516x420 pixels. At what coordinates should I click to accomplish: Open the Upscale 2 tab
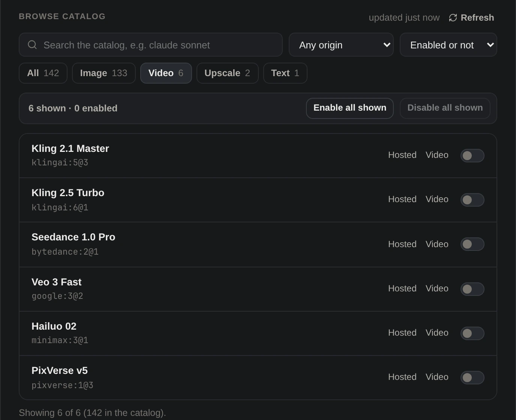[x=228, y=73]
